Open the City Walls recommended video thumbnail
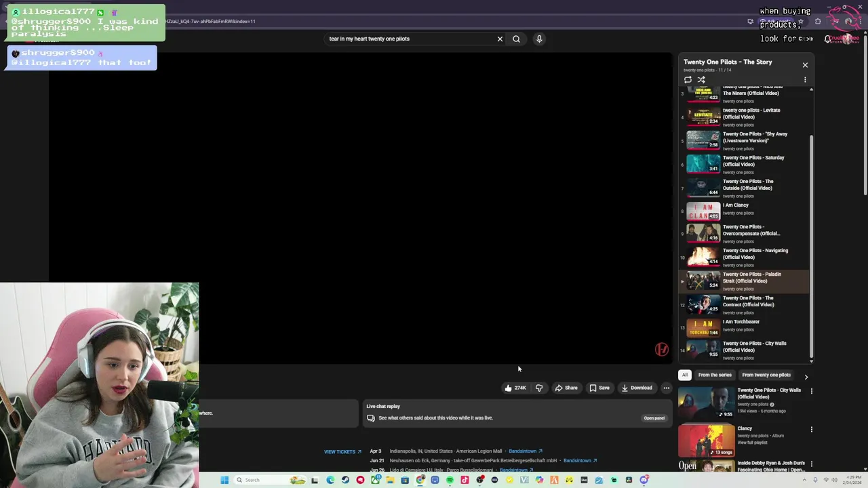This screenshot has width=868, height=488. coord(706,403)
